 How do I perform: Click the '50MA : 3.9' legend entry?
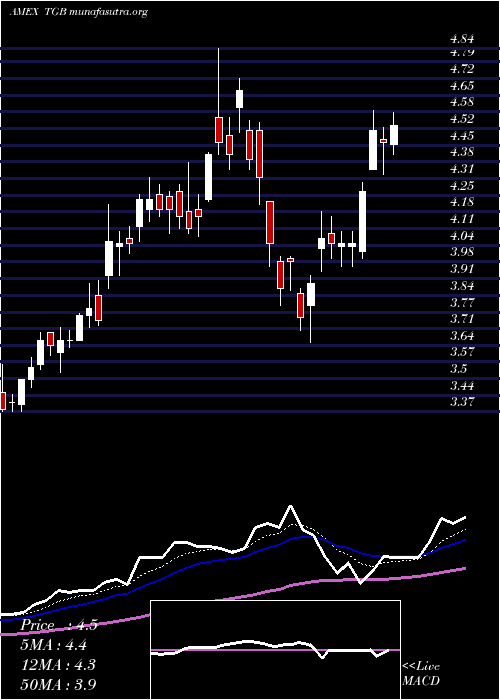(x=58, y=684)
